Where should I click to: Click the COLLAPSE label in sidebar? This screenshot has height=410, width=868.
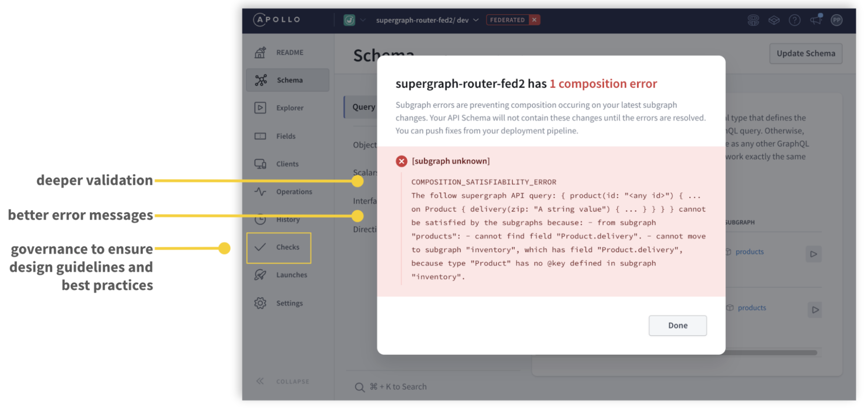[293, 381]
